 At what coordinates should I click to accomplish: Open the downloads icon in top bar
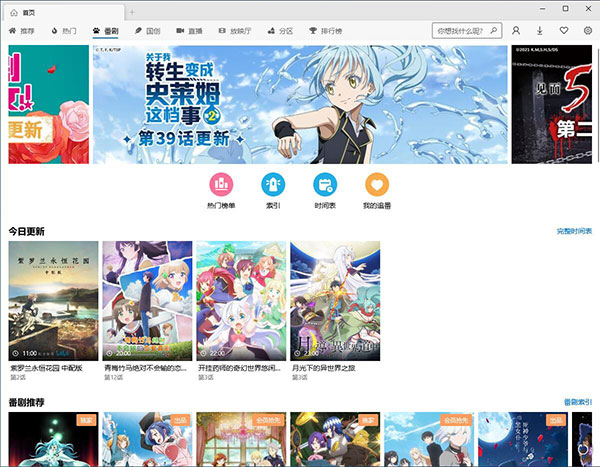541,31
